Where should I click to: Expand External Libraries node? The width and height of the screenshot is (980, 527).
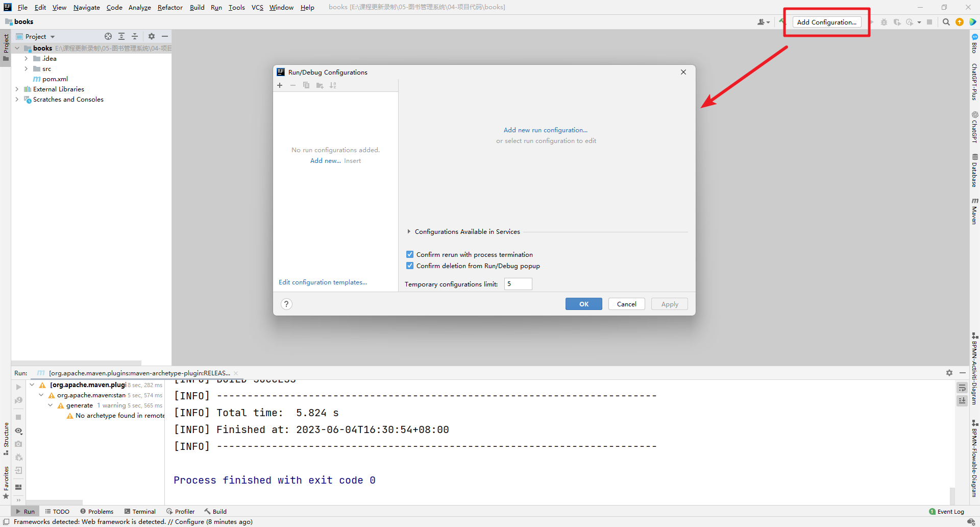click(x=17, y=89)
